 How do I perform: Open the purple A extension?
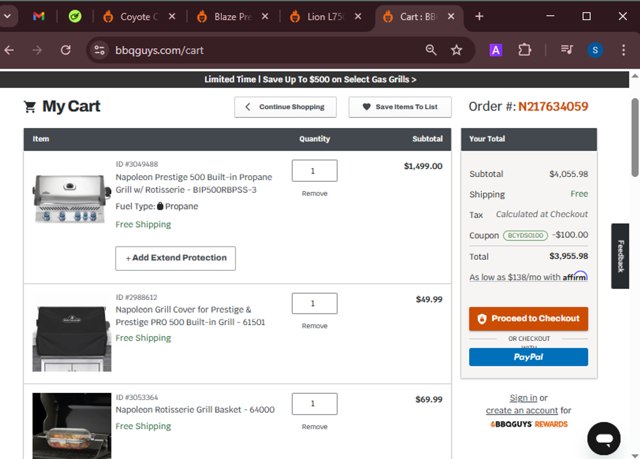pyautogui.click(x=496, y=50)
